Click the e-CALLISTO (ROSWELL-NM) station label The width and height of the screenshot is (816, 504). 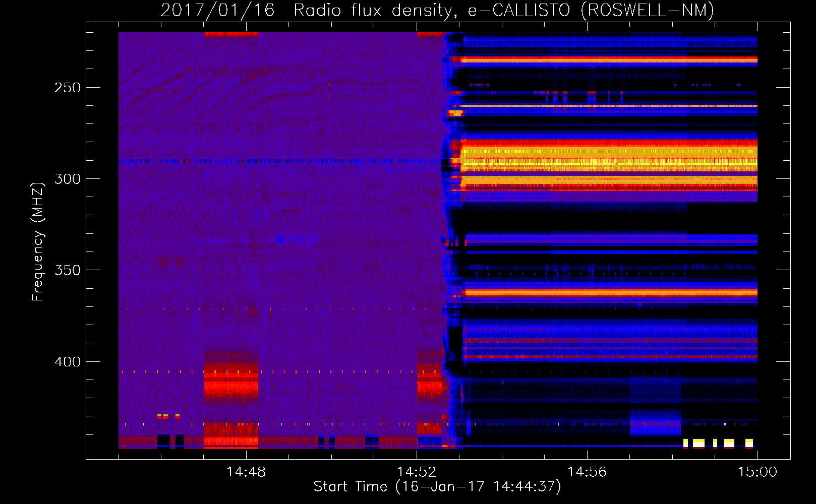(591, 10)
